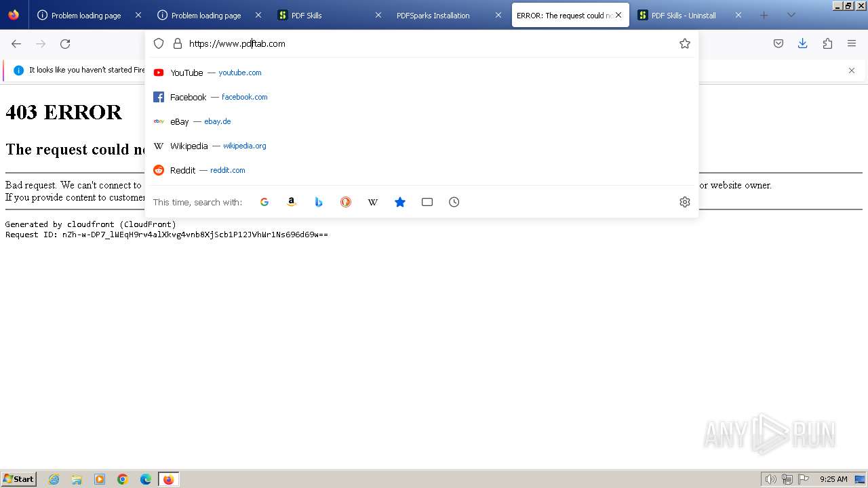Open Save to Pocket
868x488 pixels.
point(778,43)
